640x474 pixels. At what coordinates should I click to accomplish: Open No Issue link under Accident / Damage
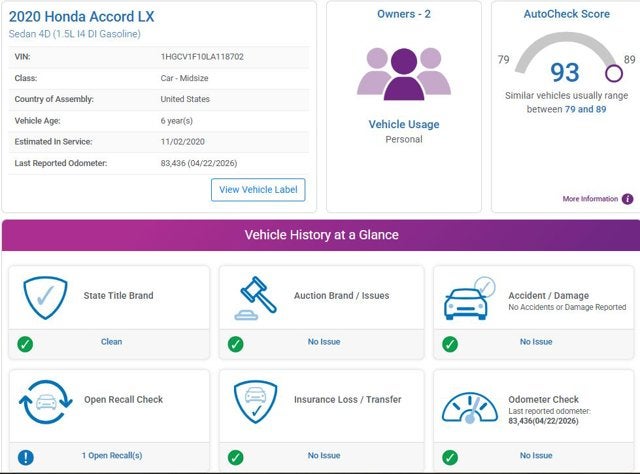point(536,342)
